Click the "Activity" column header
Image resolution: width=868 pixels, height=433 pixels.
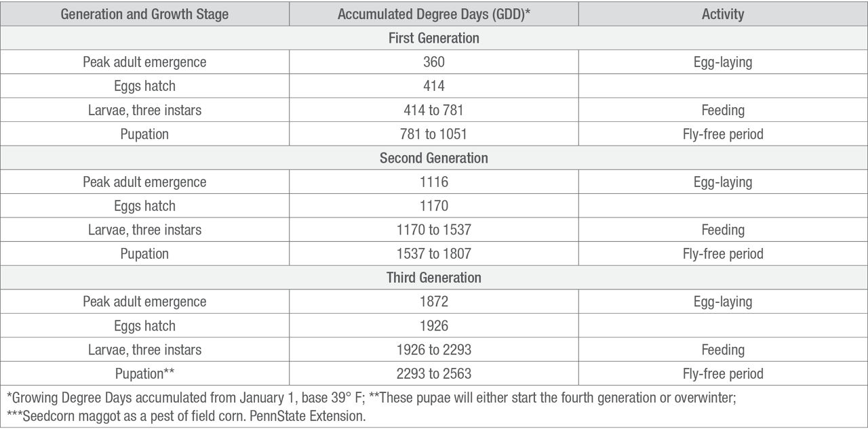click(x=723, y=14)
